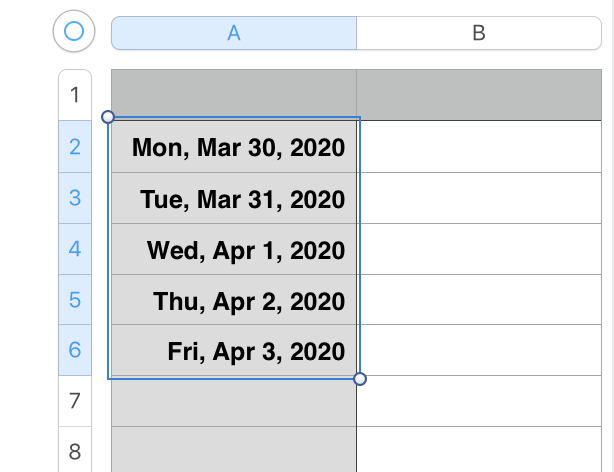Select row 7 header

75,402
